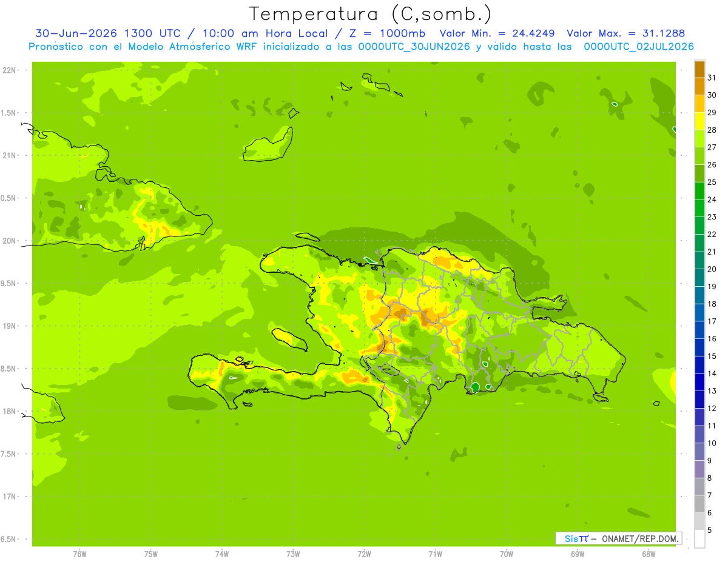Click the 'Z = 1000mb' pressure level text
The height and width of the screenshot is (562, 728).
pos(386,33)
